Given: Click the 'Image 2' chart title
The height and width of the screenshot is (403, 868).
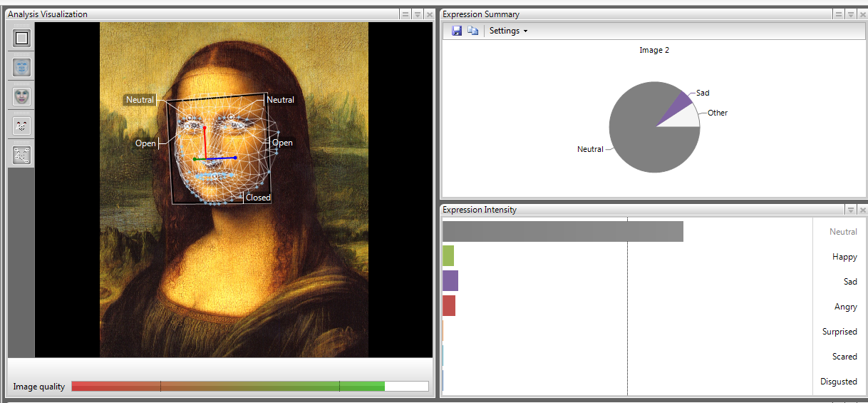Looking at the screenshot, I should tap(654, 50).
